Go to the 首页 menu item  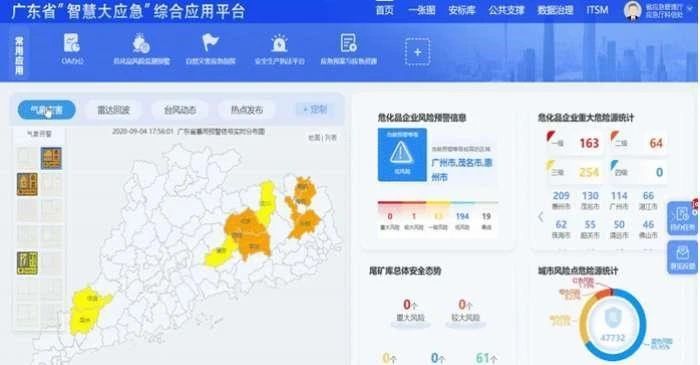coord(385,10)
